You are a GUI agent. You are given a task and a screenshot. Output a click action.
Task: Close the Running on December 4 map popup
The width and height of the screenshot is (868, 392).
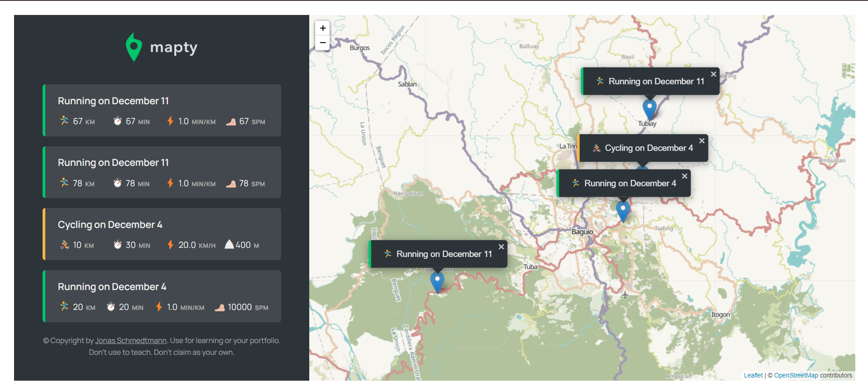(685, 176)
